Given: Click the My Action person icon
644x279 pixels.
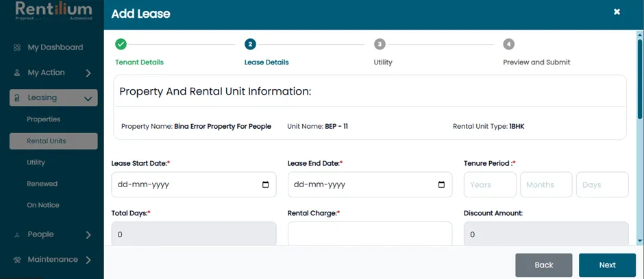Looking at the screenshot, I should [x=17, y=73].
